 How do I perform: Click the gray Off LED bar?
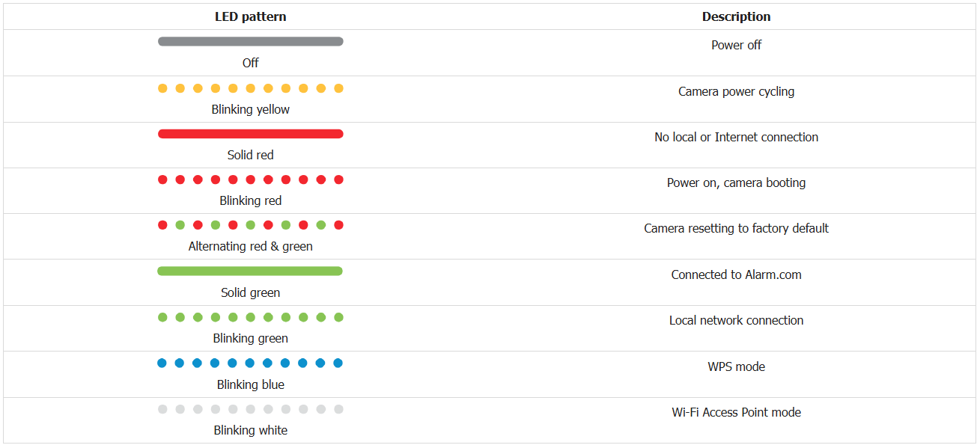pyautogui.click(x=250, y=42)
